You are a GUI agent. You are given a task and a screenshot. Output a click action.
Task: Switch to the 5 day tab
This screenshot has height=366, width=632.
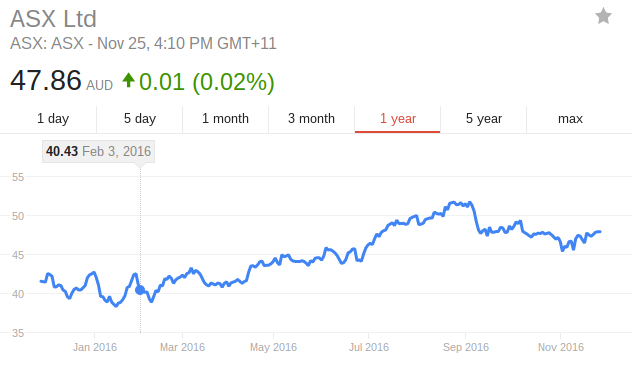[139, 119]
